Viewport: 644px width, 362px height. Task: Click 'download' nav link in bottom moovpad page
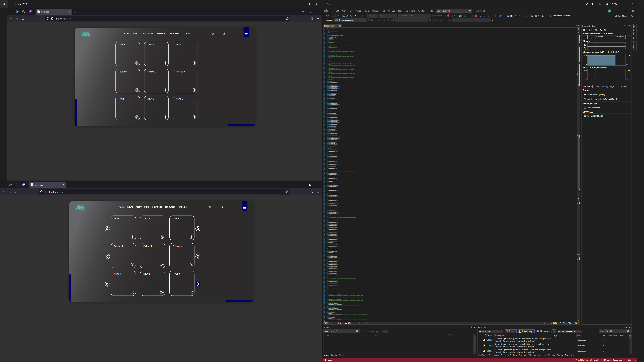pos(157,207)
